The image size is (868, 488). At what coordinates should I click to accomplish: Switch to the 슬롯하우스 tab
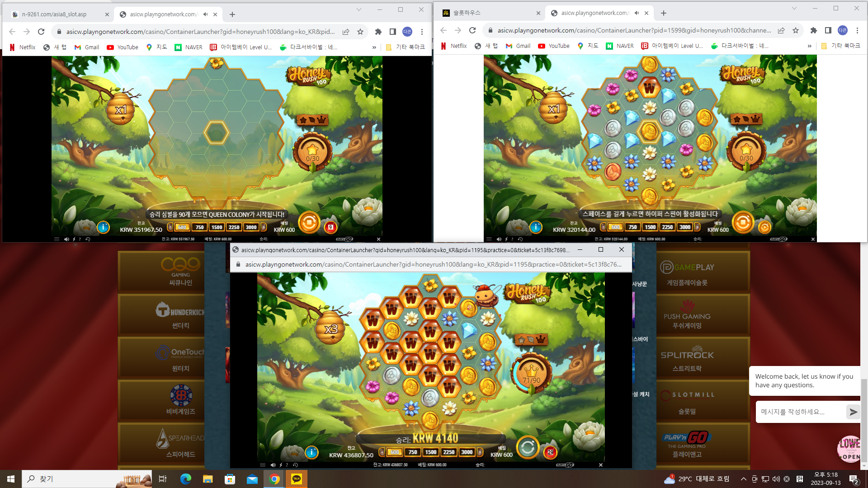[491, 13]
